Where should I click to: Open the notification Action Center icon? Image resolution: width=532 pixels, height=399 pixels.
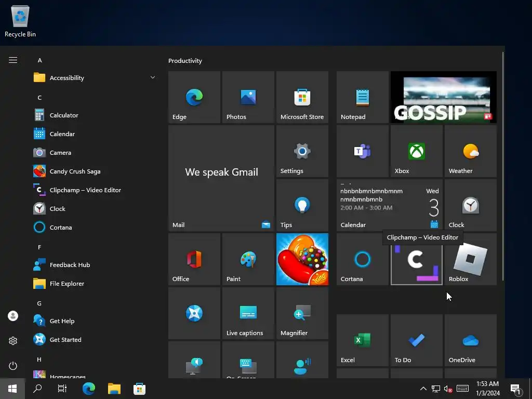click(x=515, y=389)
